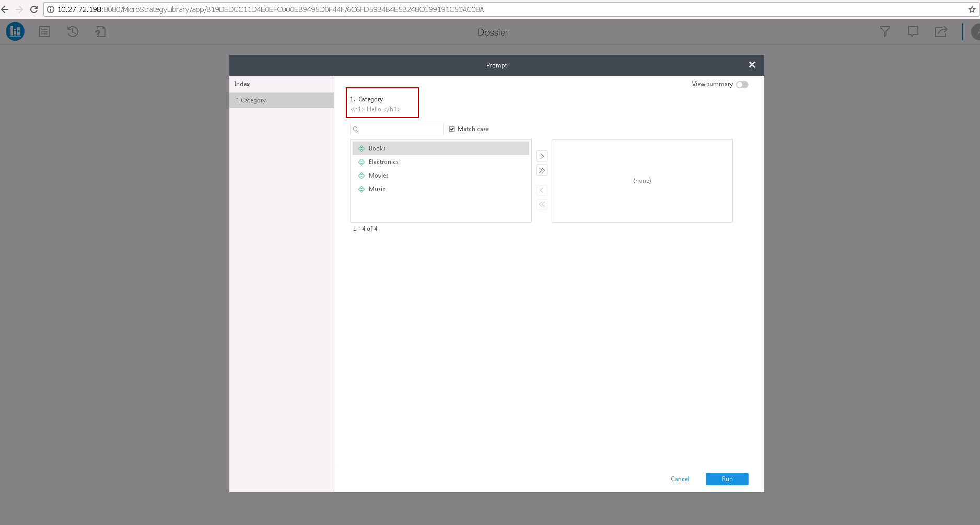Add all items with double arrow button
Image resolution: width=980 pixels, height=525 pixels.
[542, 170]
